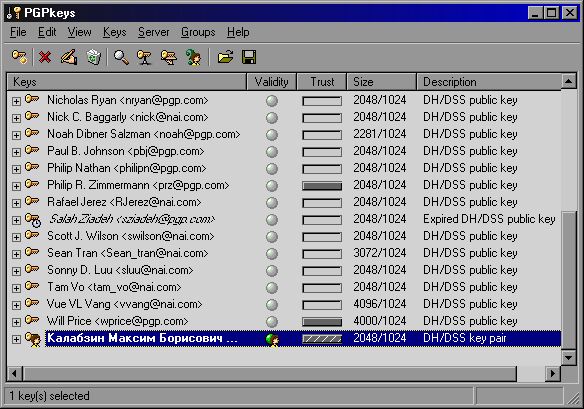Click expired key icon beside Salah Ziadeh
This screenshot has width=584, height=409.
[x=33, y=219]
